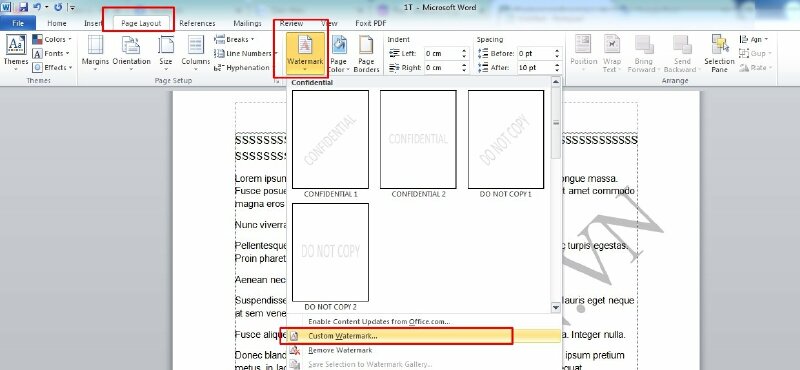Switch to the Home tab
The height and width of the screenshot is (370, 800).
[x=57, y=23]
